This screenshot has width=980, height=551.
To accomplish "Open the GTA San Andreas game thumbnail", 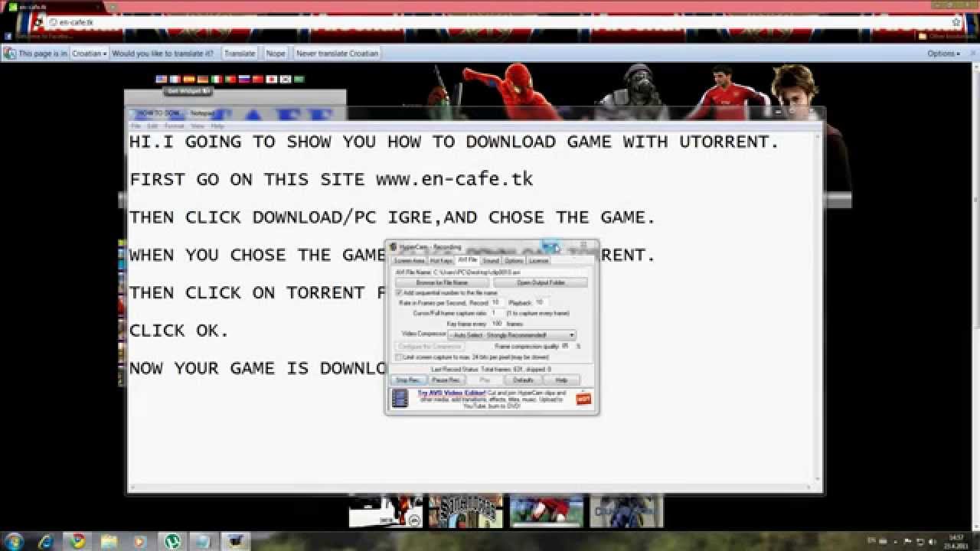I will (465, 510).
